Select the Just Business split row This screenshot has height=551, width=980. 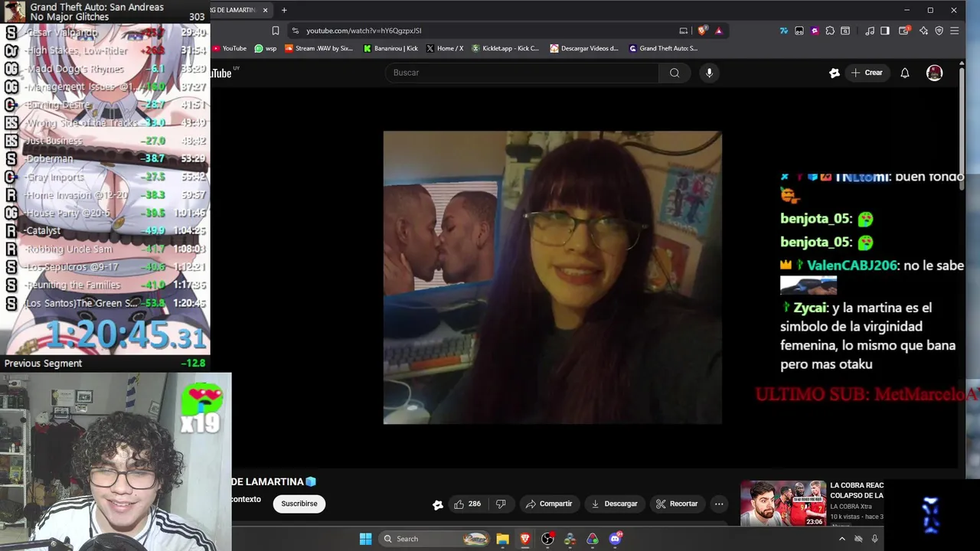[105, 141]
